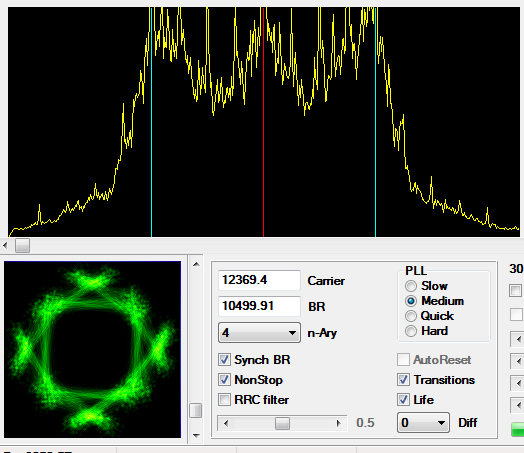Select the Slow PLL option

tap(411, 286)
